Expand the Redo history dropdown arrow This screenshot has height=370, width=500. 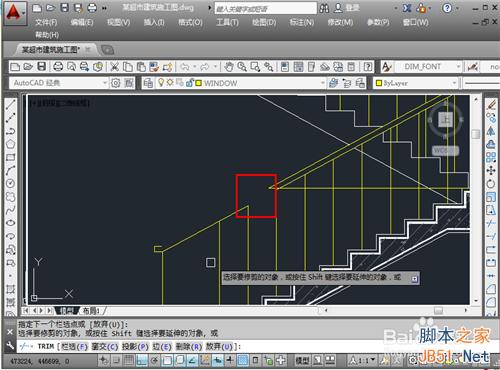click(x=215, y=67)
